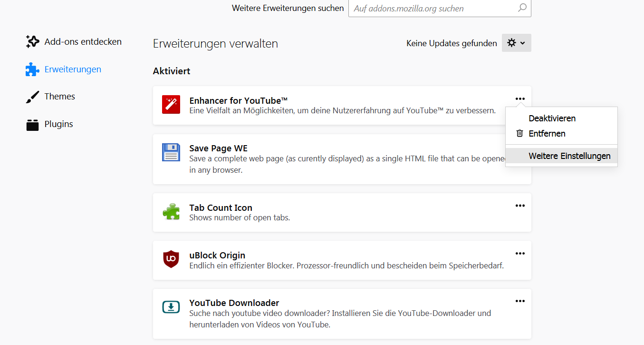Click the Plugins icon in the sidebar
Image resolution: width=644 pixels, height=345 pixels.
[x=32, y=124]
